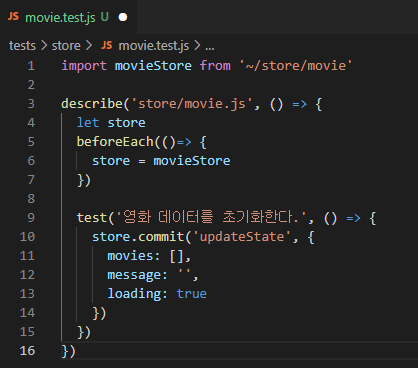
Task: Open the 'tests' breadcrumb folder
Action: 22,46
